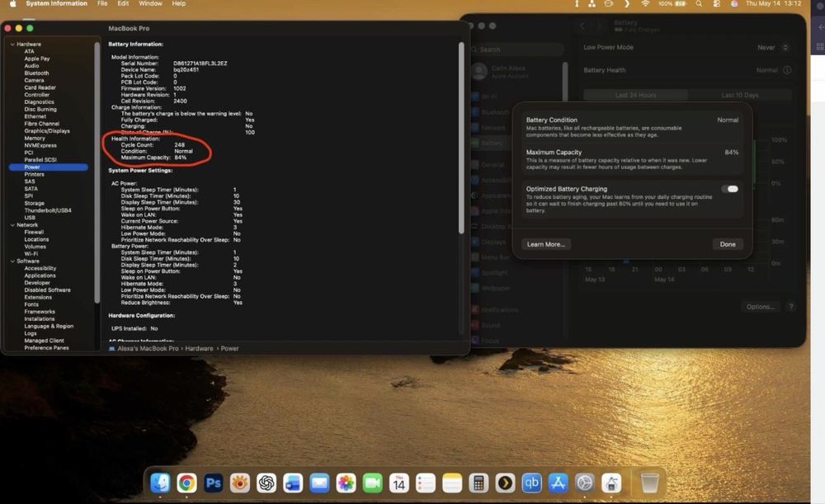Viewport: 825px width, 504px height.
Task: Click the Battery Health info icon
Action: (787, 70)
